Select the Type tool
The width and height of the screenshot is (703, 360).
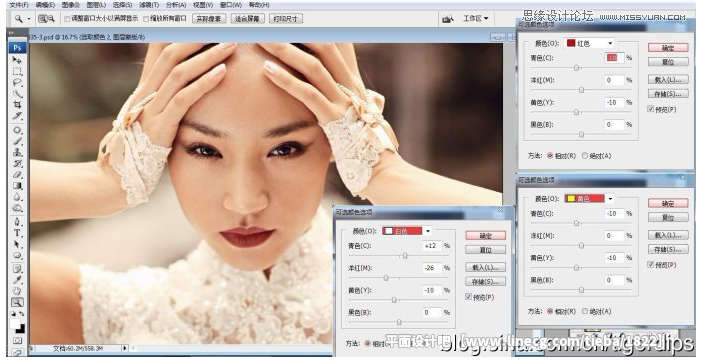click(x=17, y=233)
